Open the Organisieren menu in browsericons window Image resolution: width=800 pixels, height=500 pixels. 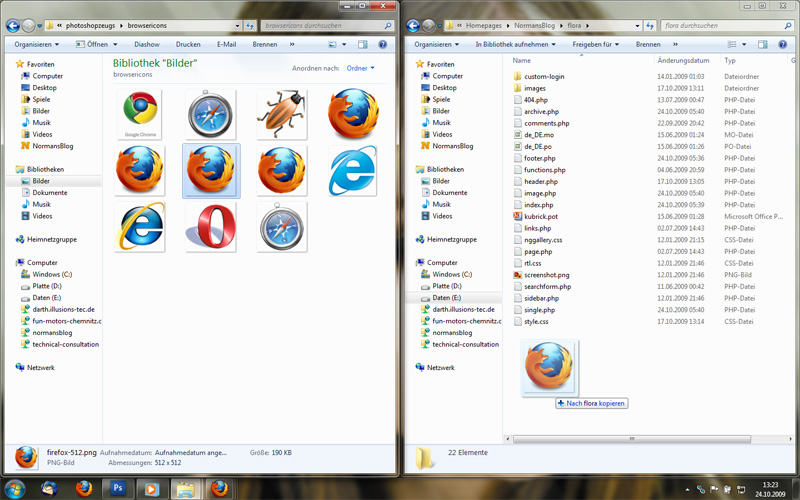pyautogui.click(x=37, y=44)
